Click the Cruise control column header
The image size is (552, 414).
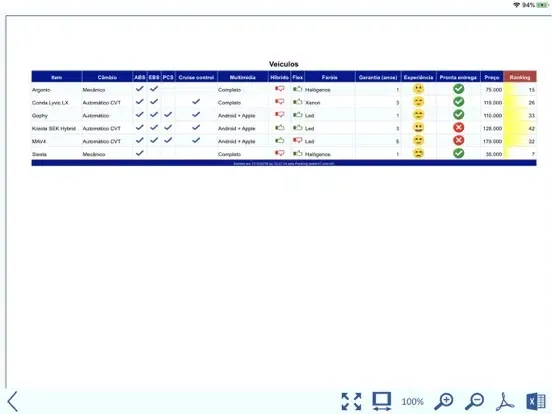tap(196, 77)
